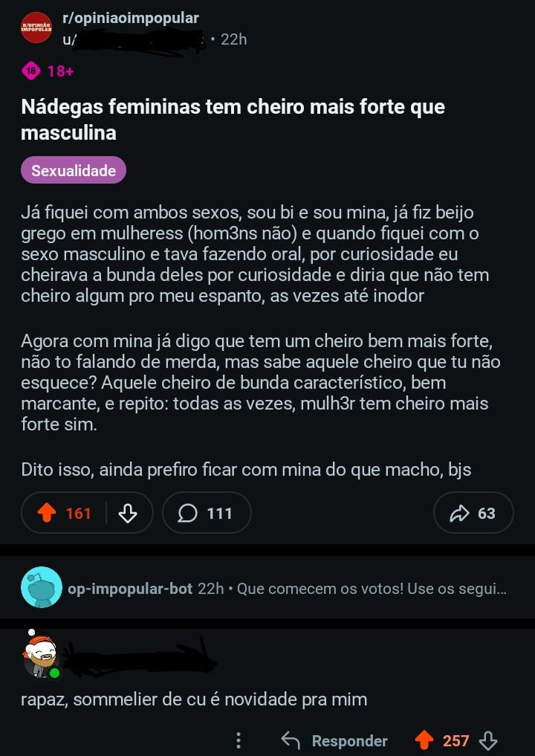535x756 pixels.
Task: Select the Sexualidade flair tag
Action: (74, 170)
